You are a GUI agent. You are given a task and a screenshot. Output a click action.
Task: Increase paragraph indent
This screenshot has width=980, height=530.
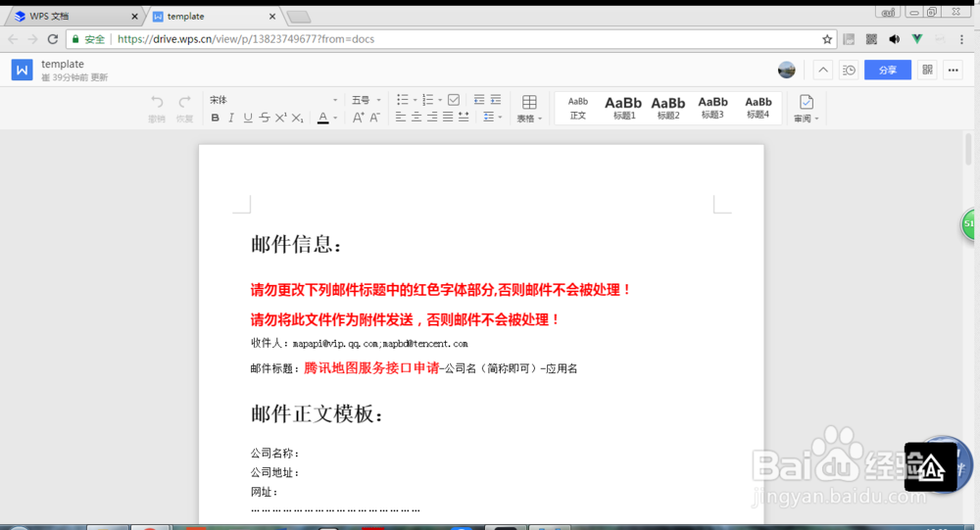pos(496,100)
